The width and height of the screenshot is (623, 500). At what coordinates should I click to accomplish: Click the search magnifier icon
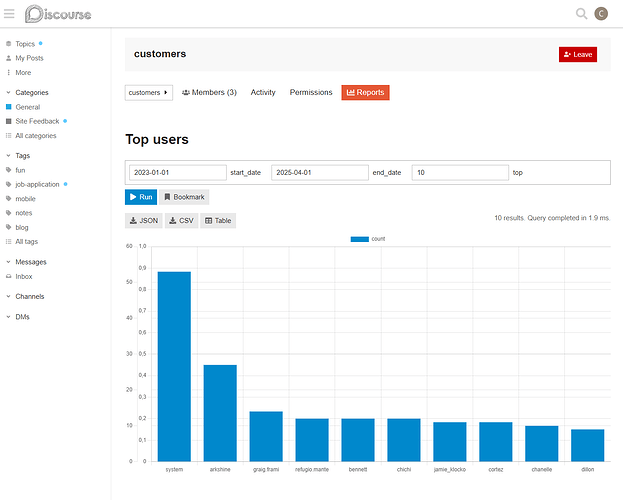[x=581, y=14]
